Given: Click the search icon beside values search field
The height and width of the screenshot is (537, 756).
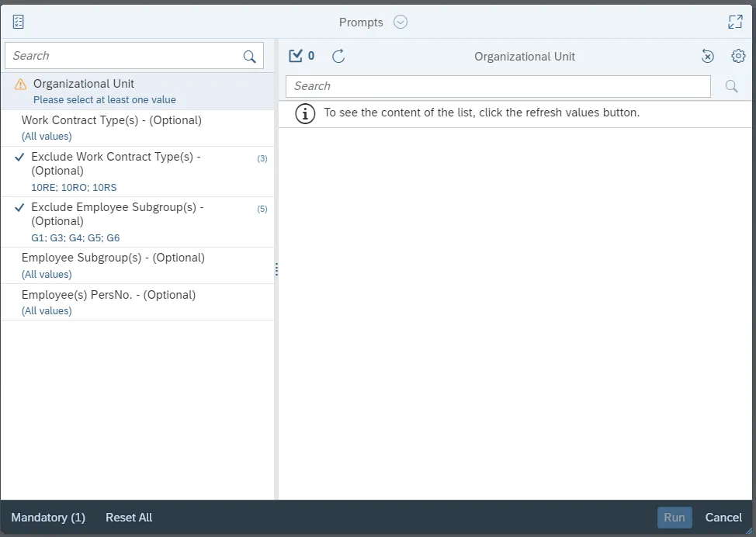Looking at the screenshot, I should click(731, 86).
